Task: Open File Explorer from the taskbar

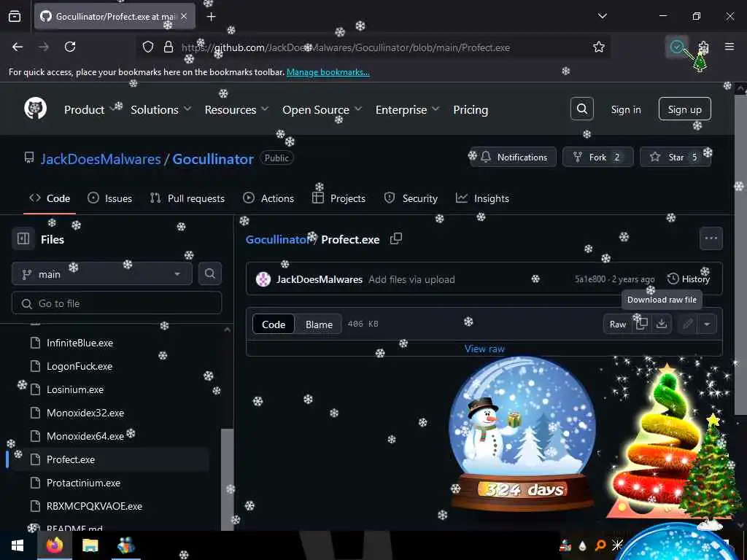Action: coord(90,545)
